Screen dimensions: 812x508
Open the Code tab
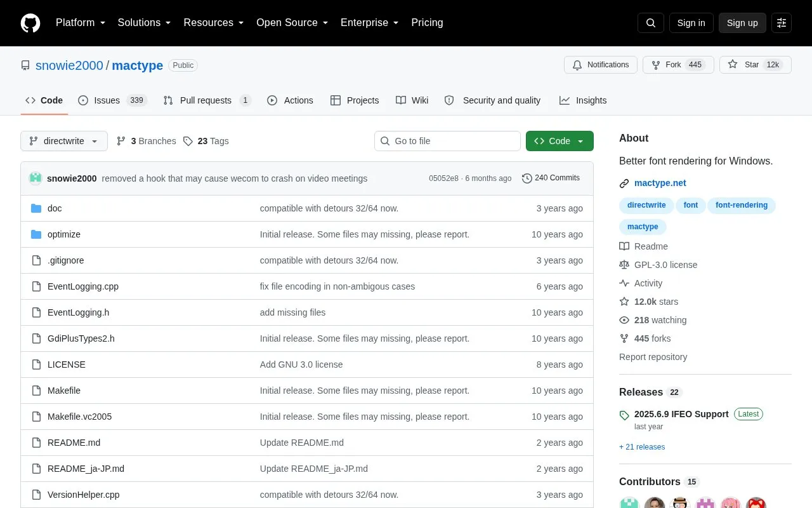(44, 100)
